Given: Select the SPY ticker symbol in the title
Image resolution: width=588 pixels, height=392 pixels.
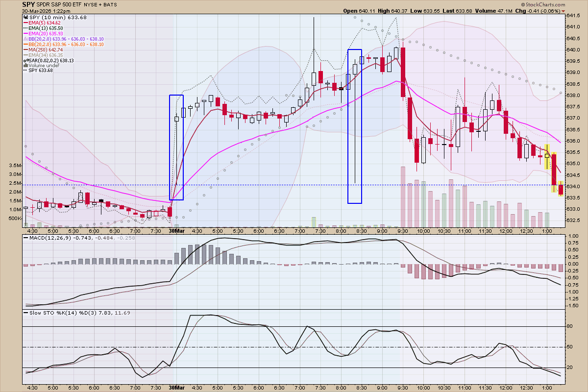Looking at the screenshot, I should [28, 4].
